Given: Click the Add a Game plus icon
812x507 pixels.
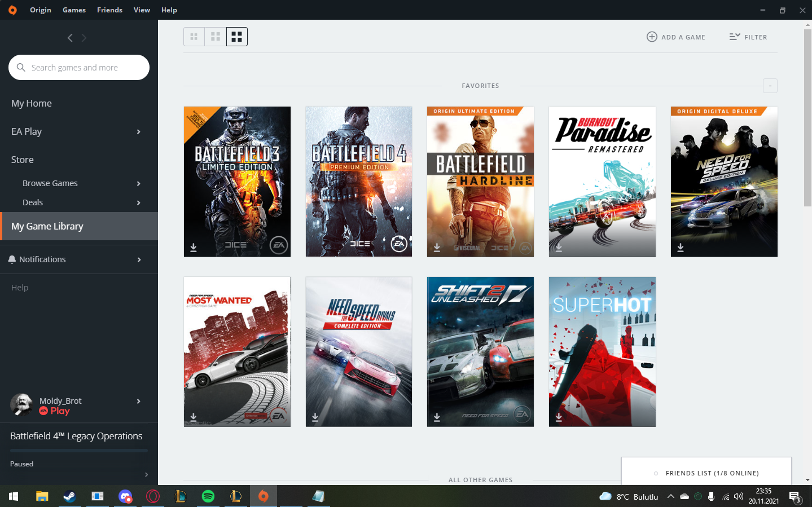Looking at the screenshot, I should coord(652,37).
